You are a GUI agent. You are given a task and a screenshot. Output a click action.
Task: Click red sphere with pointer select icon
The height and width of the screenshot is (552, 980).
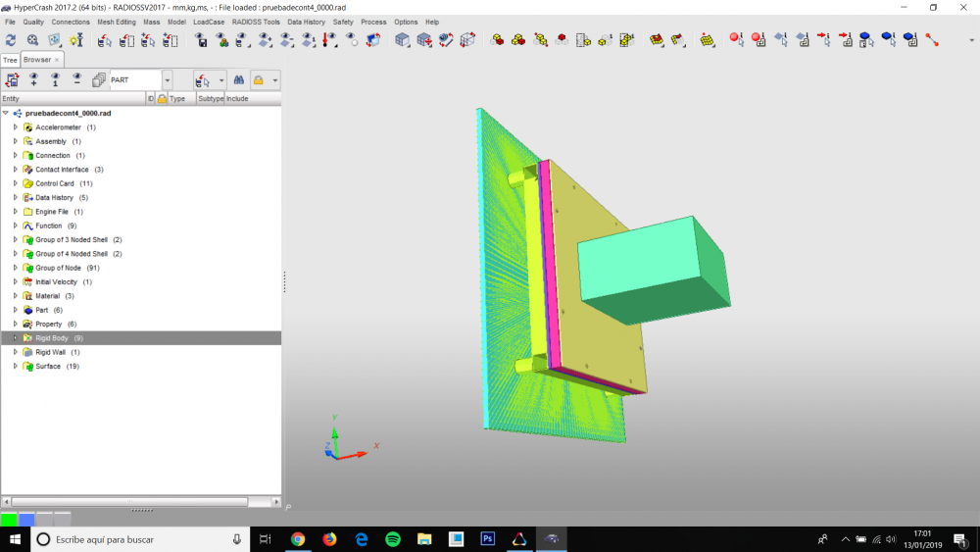click(737, 40)
